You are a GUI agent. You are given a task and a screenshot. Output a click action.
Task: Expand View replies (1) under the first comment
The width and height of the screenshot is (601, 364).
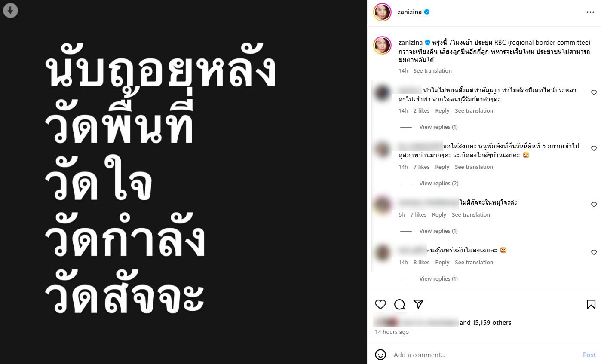coord(438,127)
